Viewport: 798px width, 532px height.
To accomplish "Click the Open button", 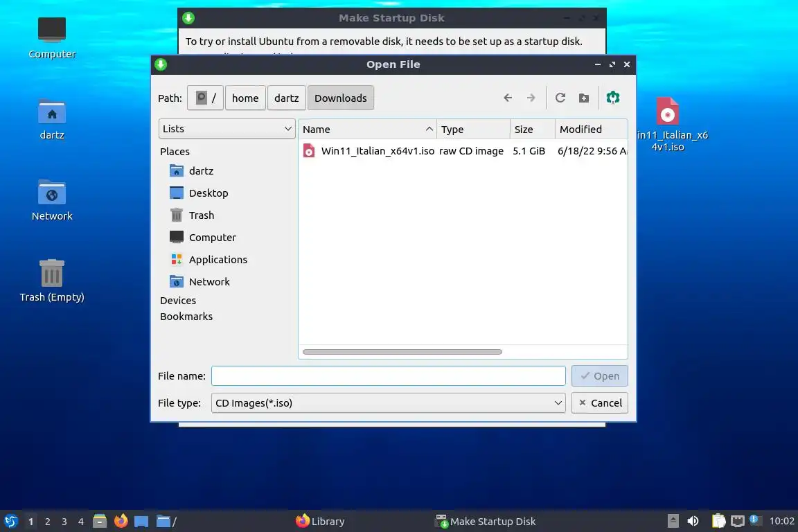I will (599, 375).
